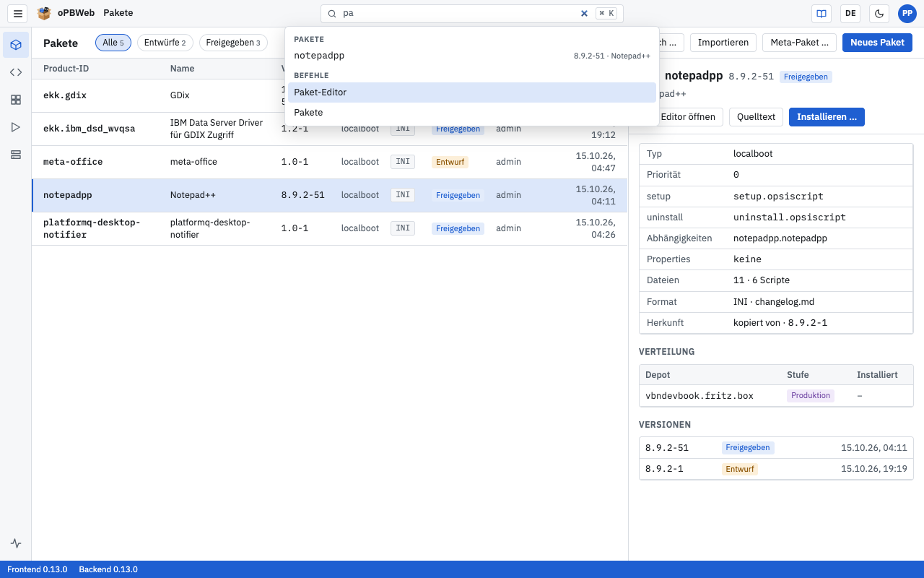The width and height of the screenshot is (924, 578).
Task: Open the hamburger navigation menu
Action: pyautogui.click(x=18, y=13)
